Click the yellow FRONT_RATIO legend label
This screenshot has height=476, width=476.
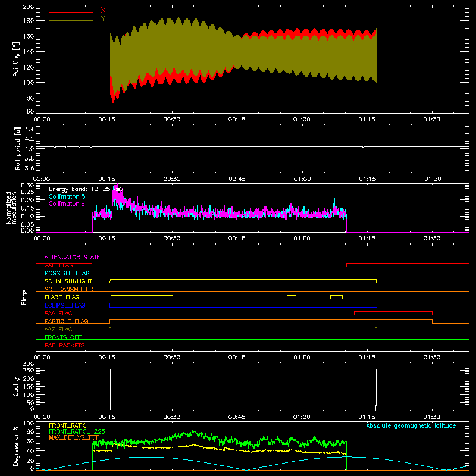click(x=68, y=425)
